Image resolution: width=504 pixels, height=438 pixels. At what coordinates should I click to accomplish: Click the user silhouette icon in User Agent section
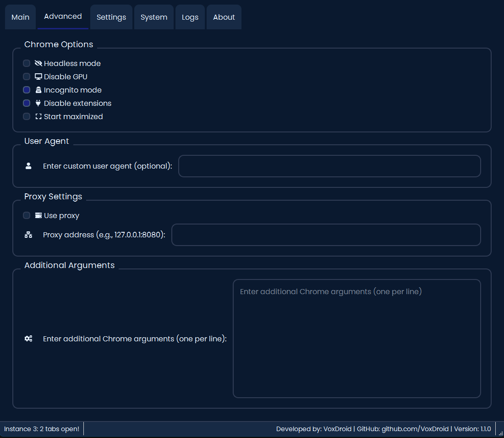click(x=28, y=166)
